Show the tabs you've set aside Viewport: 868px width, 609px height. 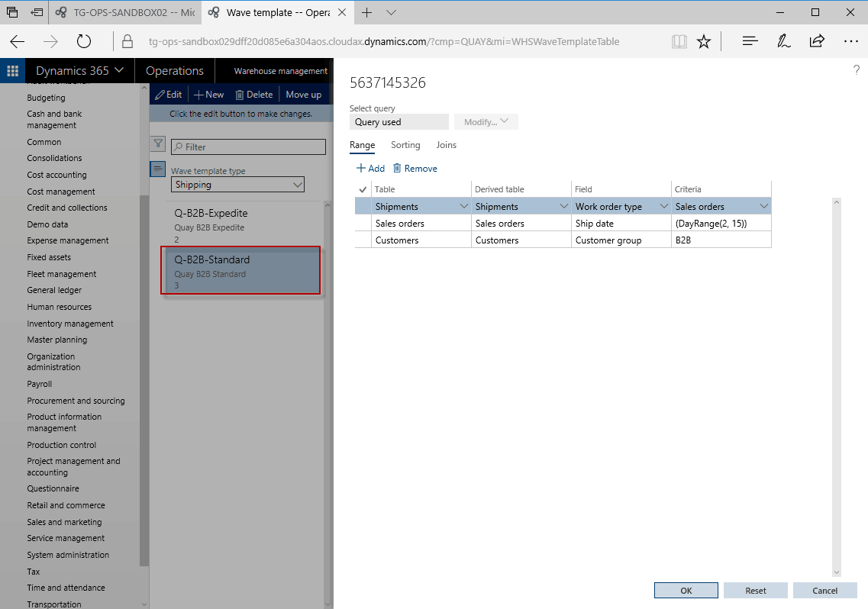12,12
